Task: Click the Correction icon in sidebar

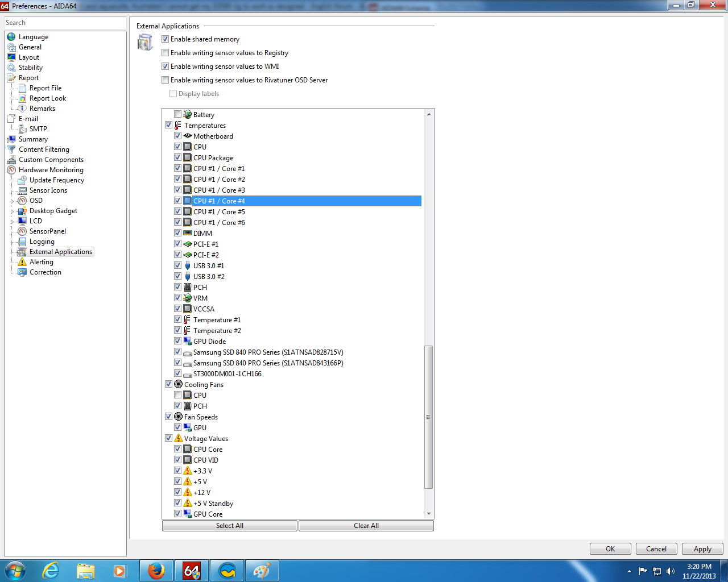Action: (22, 272)
